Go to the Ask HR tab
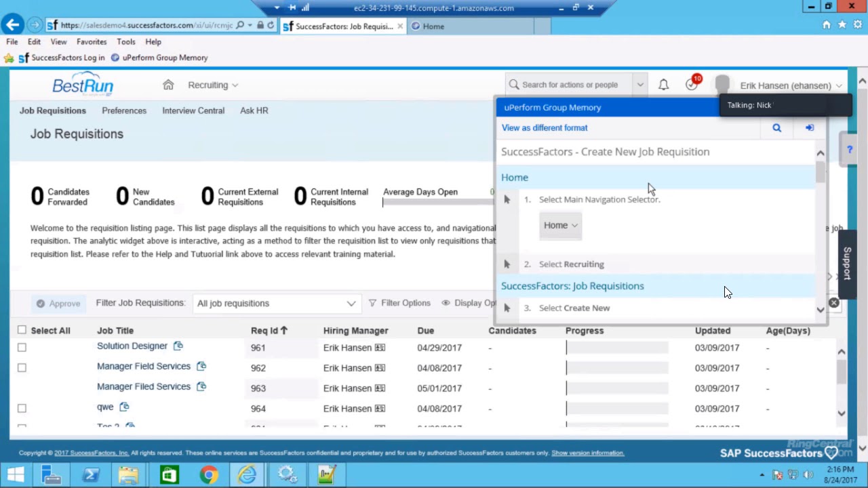The height and width of the screenshot is (488, 868). pos(254,110)
